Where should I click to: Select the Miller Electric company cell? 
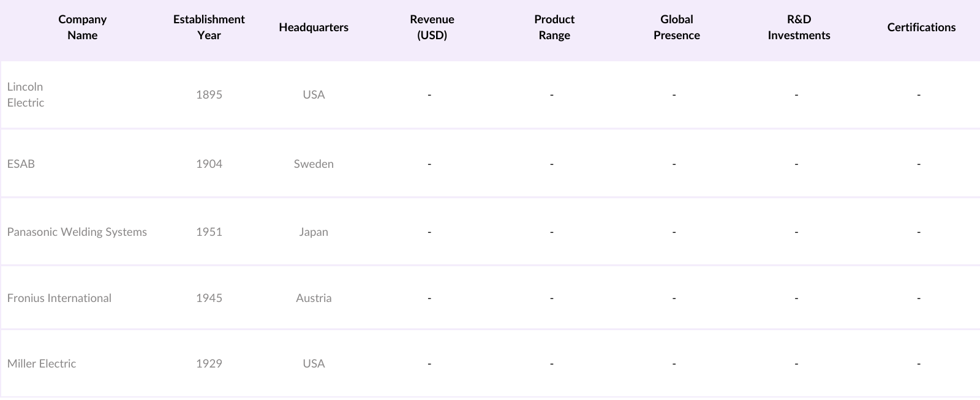42,364
